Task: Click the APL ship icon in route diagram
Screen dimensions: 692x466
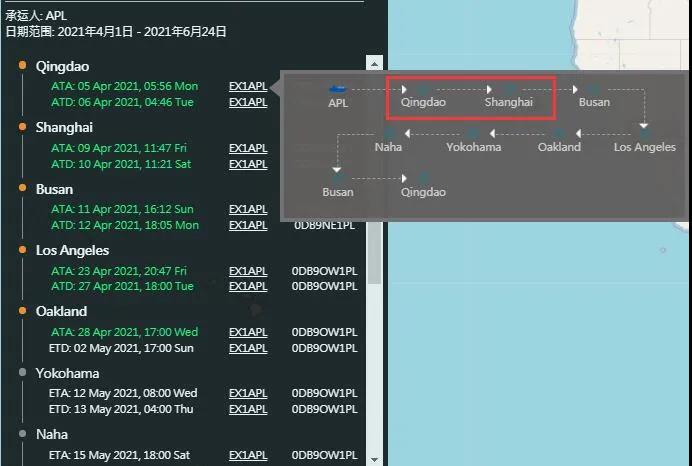Action: tap(338, 89)
